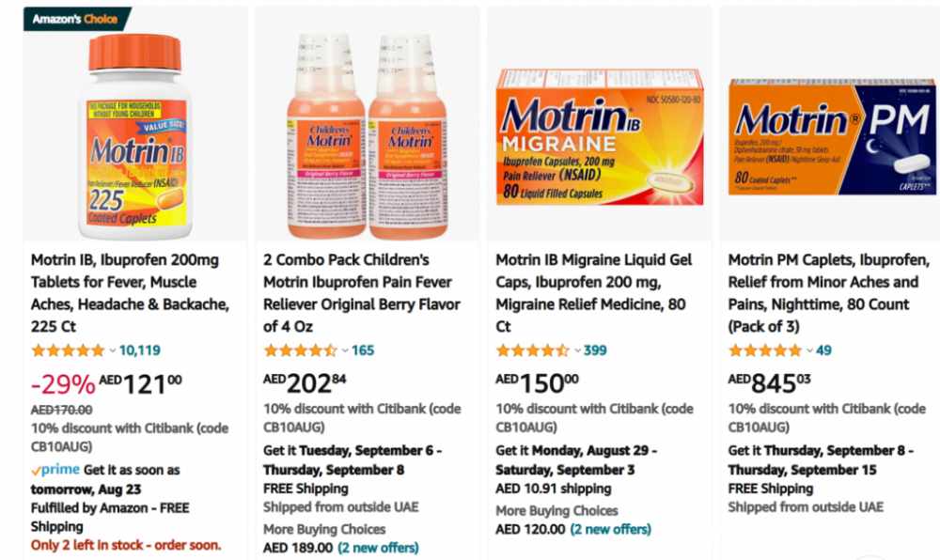940x560 pixels.
Task: Click the Amazon's Choice badge
Action: [x=75, y=19]
